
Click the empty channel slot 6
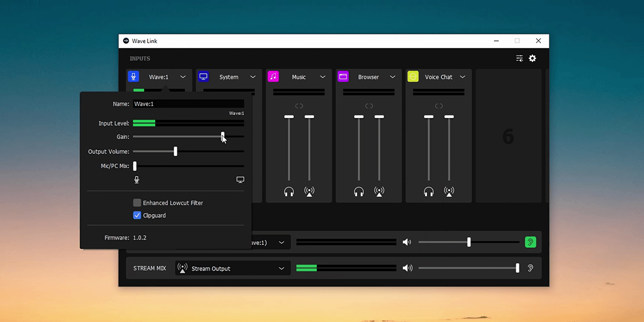[509, 136]
